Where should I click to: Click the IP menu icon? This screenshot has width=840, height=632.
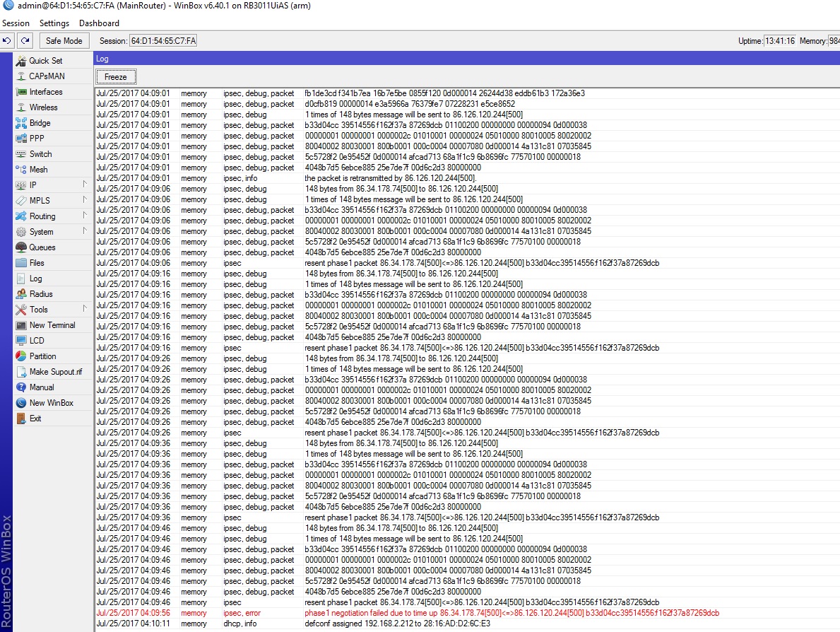tap(21, 185)
